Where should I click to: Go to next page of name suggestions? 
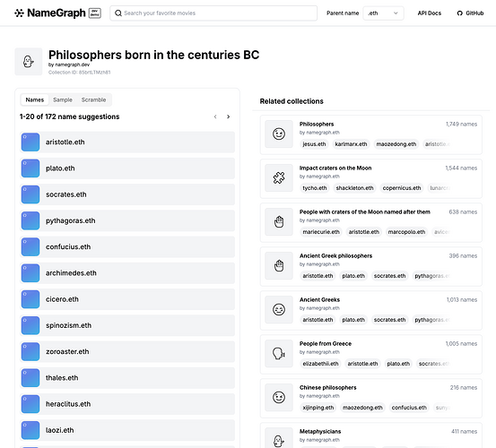point(229,116)
